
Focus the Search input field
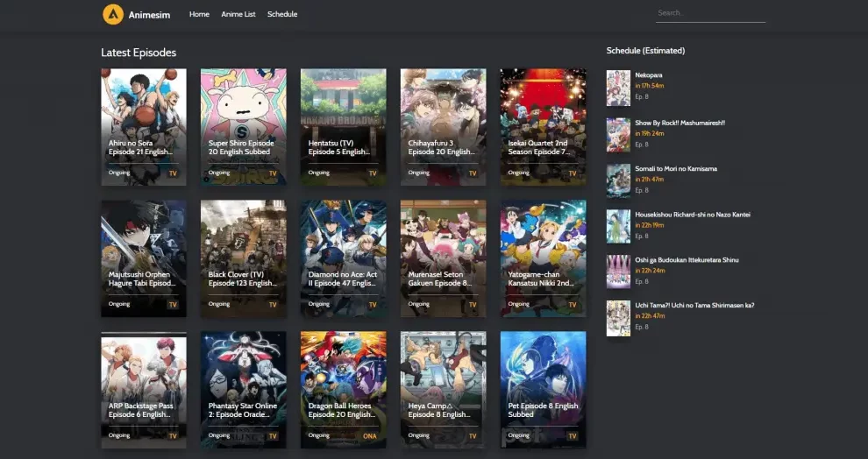pos(711,13)
